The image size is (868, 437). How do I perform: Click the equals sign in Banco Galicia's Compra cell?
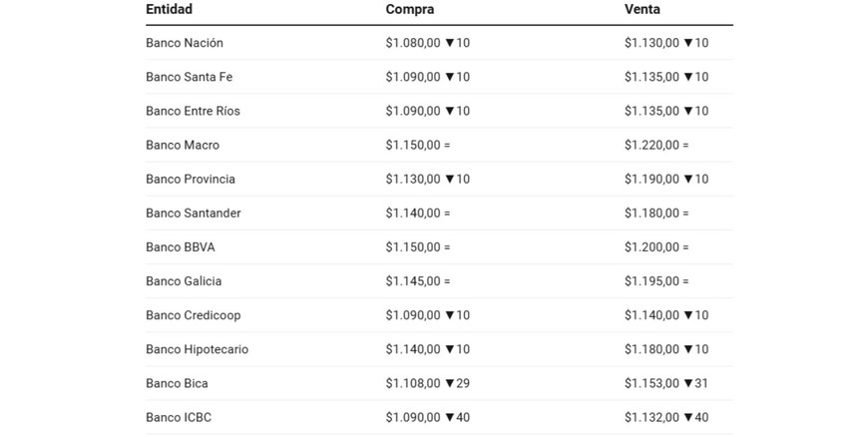click(x=447, y=281)
